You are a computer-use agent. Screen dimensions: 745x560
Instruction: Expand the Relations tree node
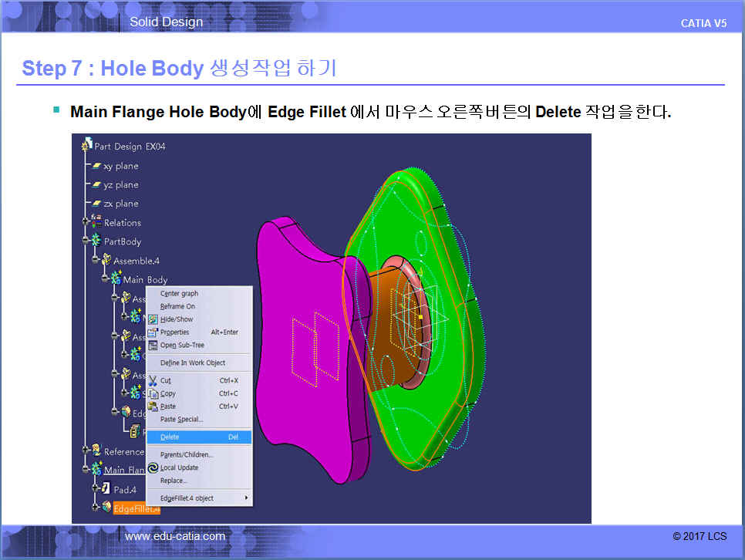[86, 222]
